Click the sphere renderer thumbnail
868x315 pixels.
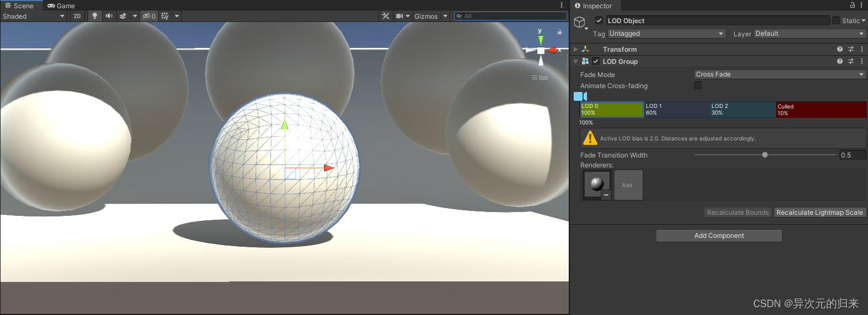tap(597, 184)
